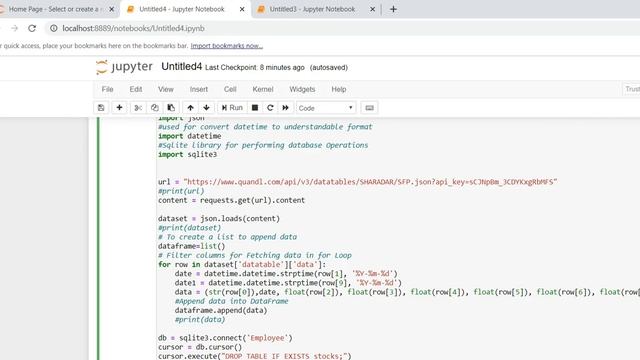640x360 pixels.
Task: Click line dataframe.append(data)
Action: click(x=221, y=310)
